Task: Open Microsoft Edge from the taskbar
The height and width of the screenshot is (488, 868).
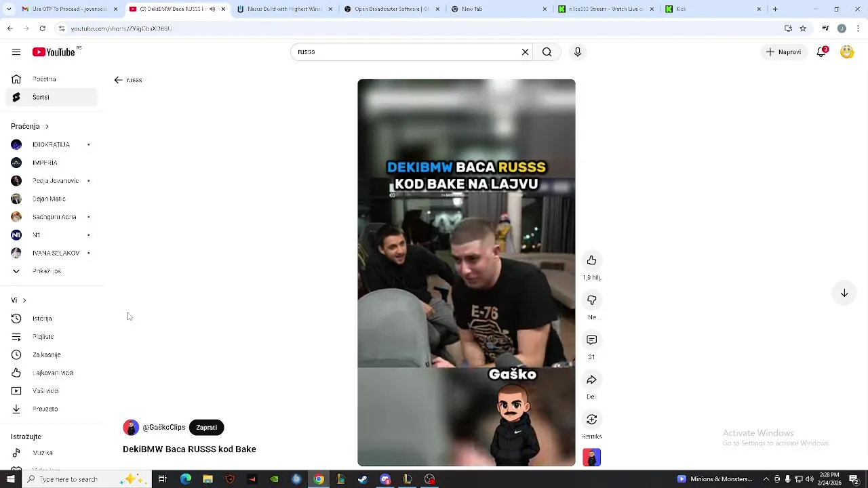Action: click(185, 479)
